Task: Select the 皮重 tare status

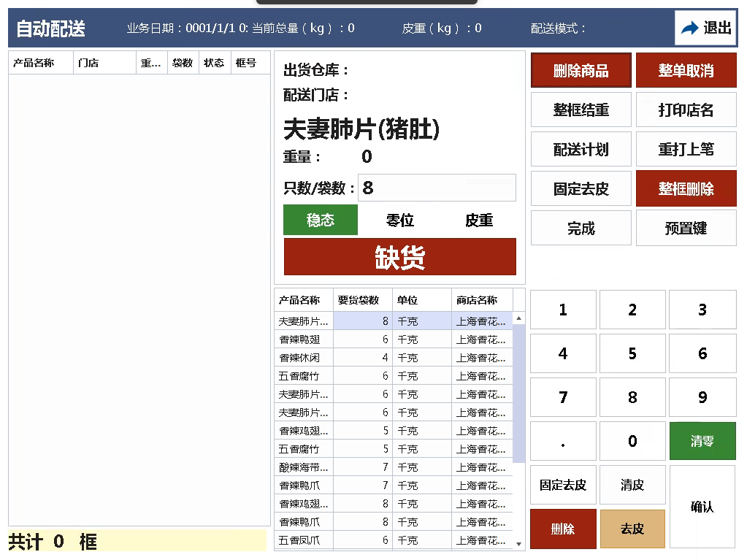Action: (479, 220)
